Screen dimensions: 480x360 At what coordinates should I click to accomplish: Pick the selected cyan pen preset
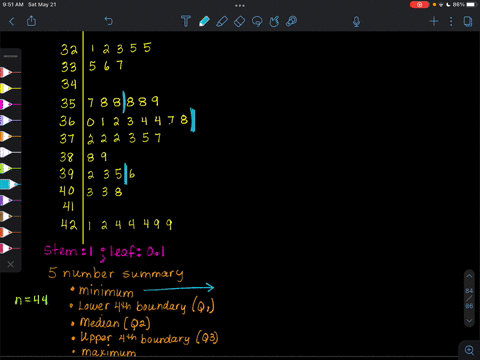click(x=10, y=184)
